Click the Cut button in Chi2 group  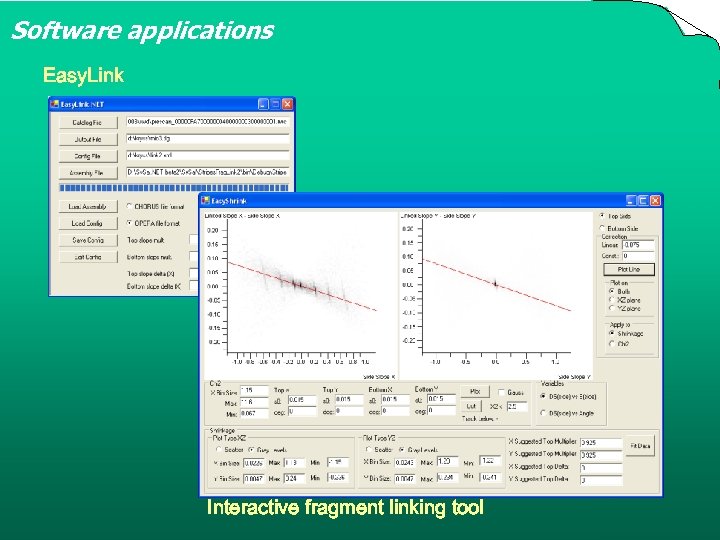[471, 406]
